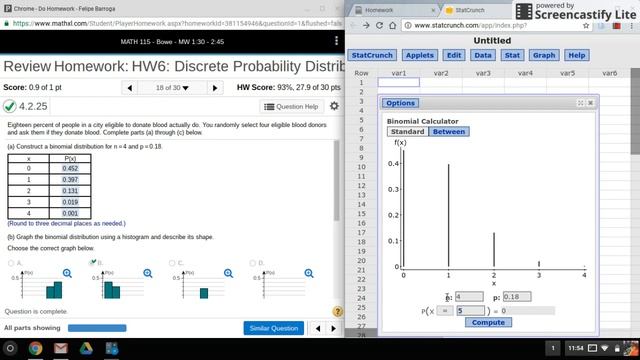Click the notification count badge showing 1
640x360 pixels.
(553, 348)
